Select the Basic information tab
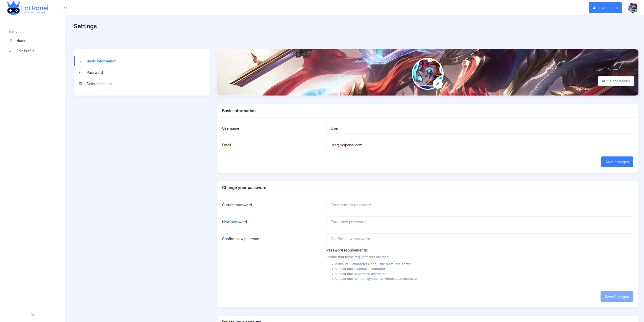The image size is (644, 322). [101, 61]
